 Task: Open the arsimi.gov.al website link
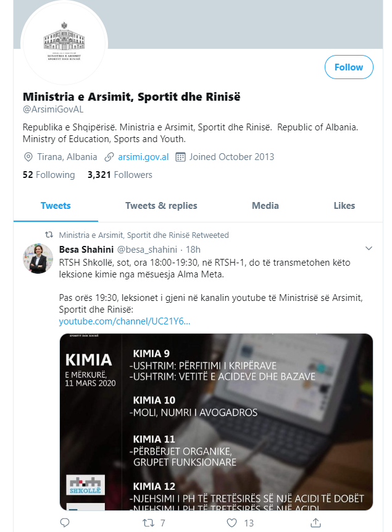(x=143, y=157)
